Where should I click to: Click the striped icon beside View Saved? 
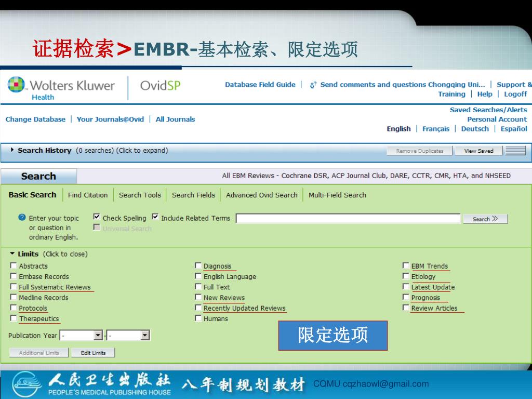point(515,151)
